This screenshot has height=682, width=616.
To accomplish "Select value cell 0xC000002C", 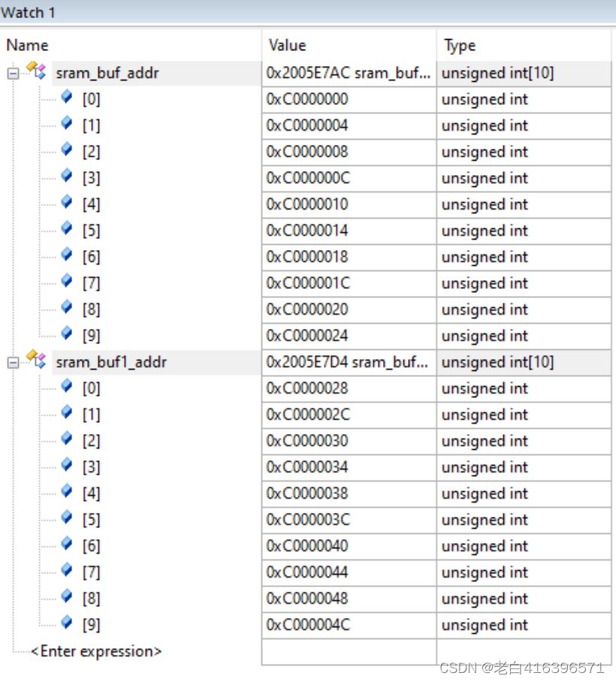I will (x=349, y=415).
